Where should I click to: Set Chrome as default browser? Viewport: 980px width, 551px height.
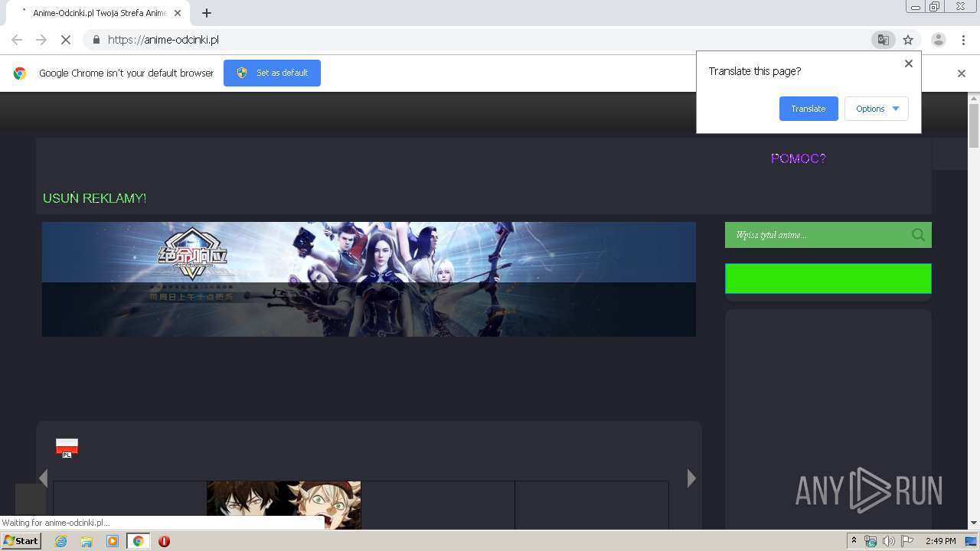point(272,73)
